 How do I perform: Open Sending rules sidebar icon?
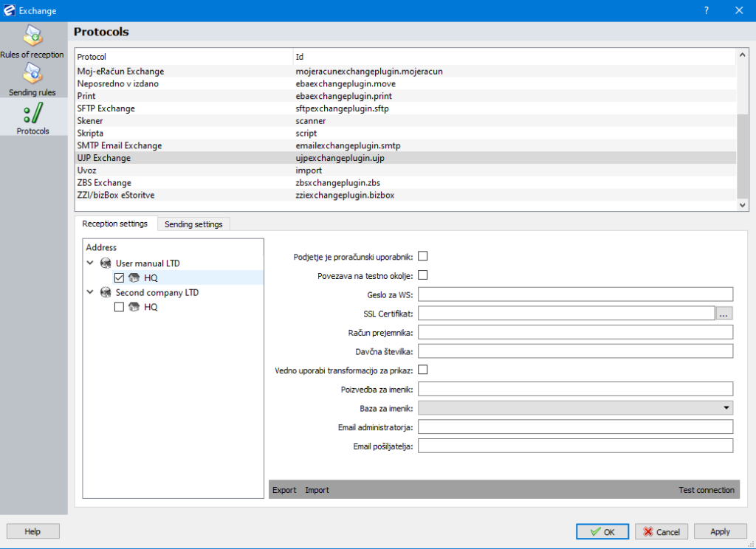(x=32, y=74)
